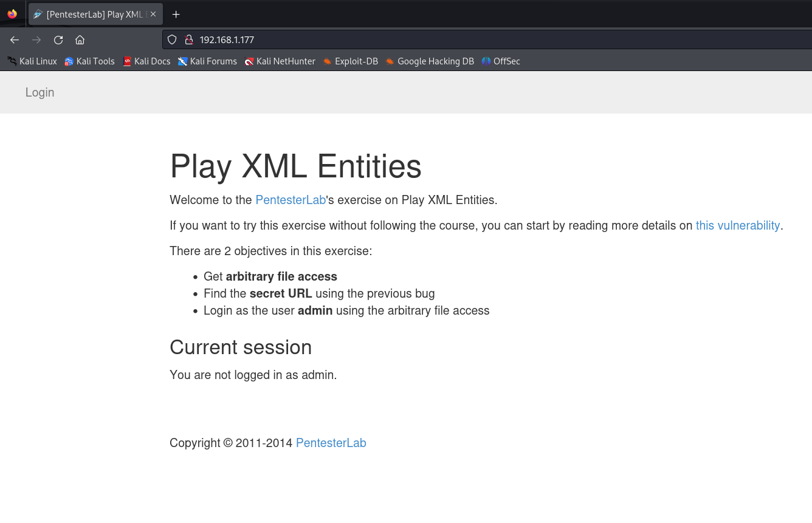Click the 'Get arbitrary file access' bullet
The width and height of the screenshot is (812, 523).
click(x=270, y=276)
